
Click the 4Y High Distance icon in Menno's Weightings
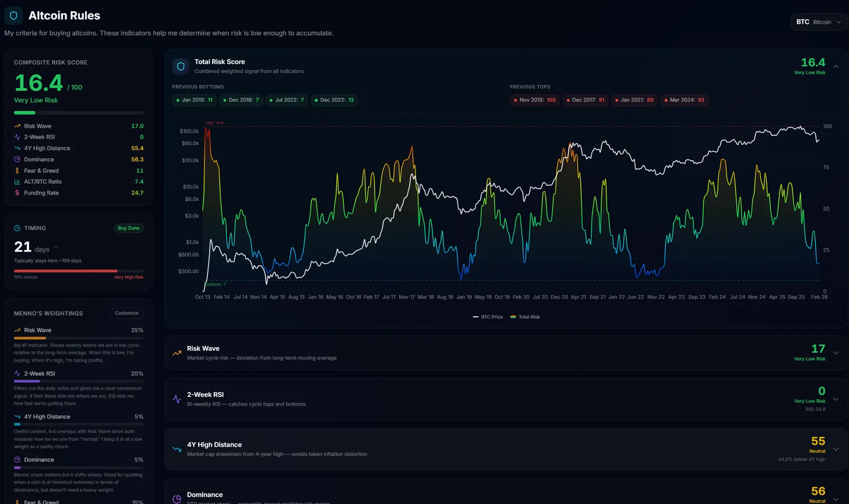(x=17, y=417)
